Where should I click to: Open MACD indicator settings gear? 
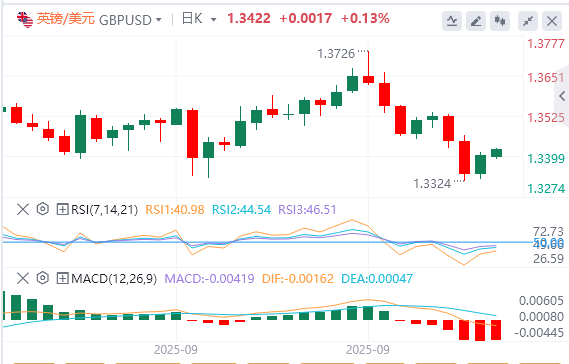tap(42, 278)
